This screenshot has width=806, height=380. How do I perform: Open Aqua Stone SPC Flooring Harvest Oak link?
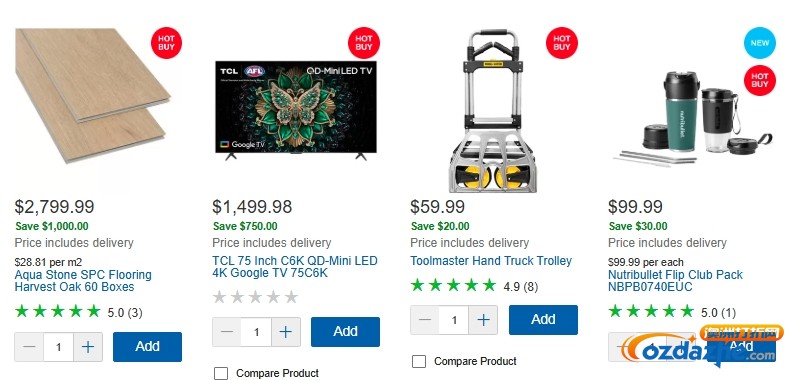point(83,281)
